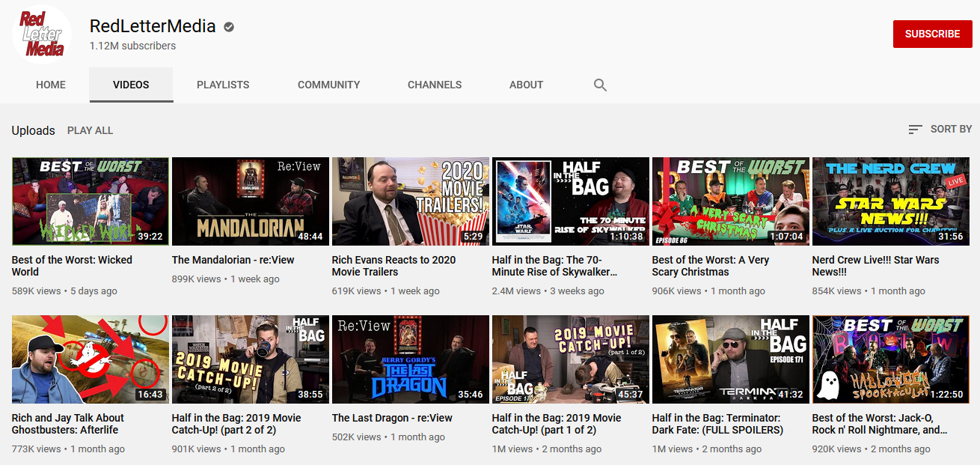Click the title 'The Mandalorian - re:View'
The width and height of the screenshot is (980, 465).
coord(233,260)
